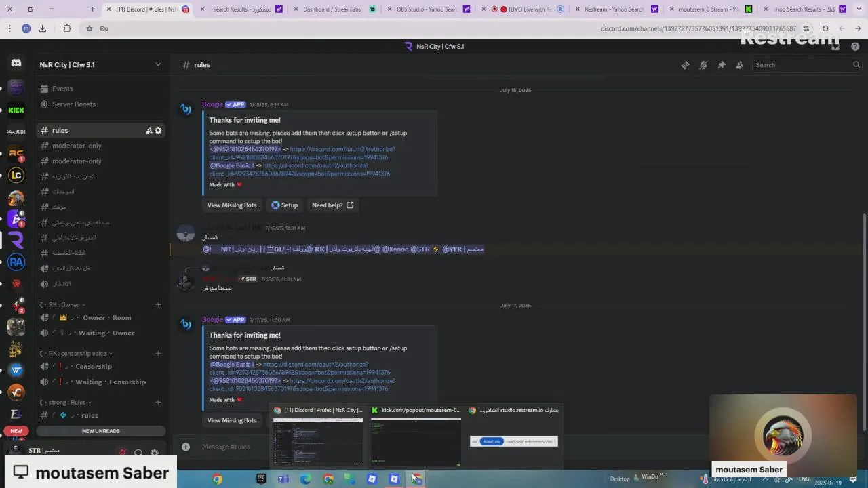Image resolution: width=868 pixels, height=488 pixels.
Task: Open the RC server icon with badge
Action: point(16,154)
